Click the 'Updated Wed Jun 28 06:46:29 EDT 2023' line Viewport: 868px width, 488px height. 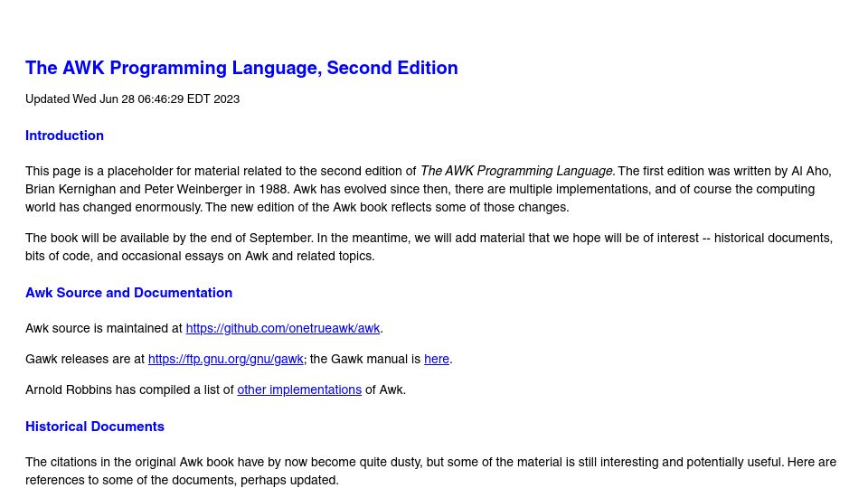tap(133, 99)
